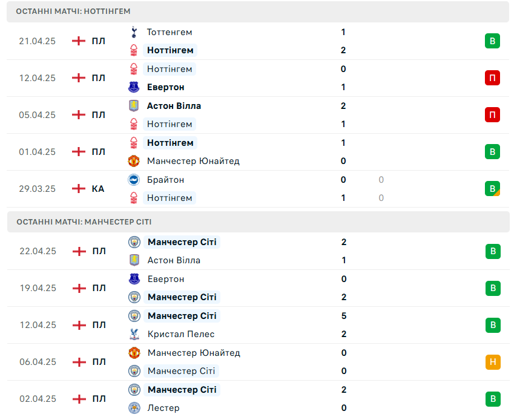Screen dimensions: 517x420
Task: Open the 19.04.25 Евертон vs Манчестер Сіті match row
Action: (x=258, y=288)
